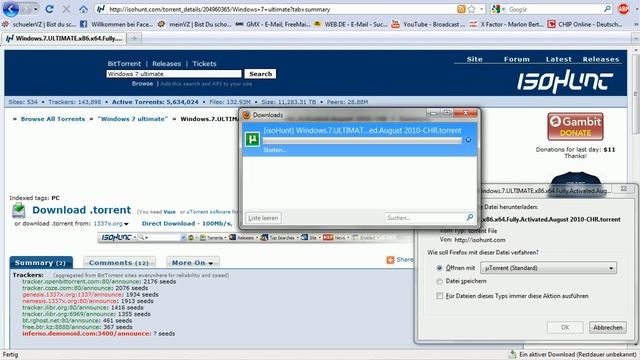The height and width of the screenshot is (360, 640).
Task: Switch to the Comments (12) tab
Action: pyautogui.click(x=119, y=262)
